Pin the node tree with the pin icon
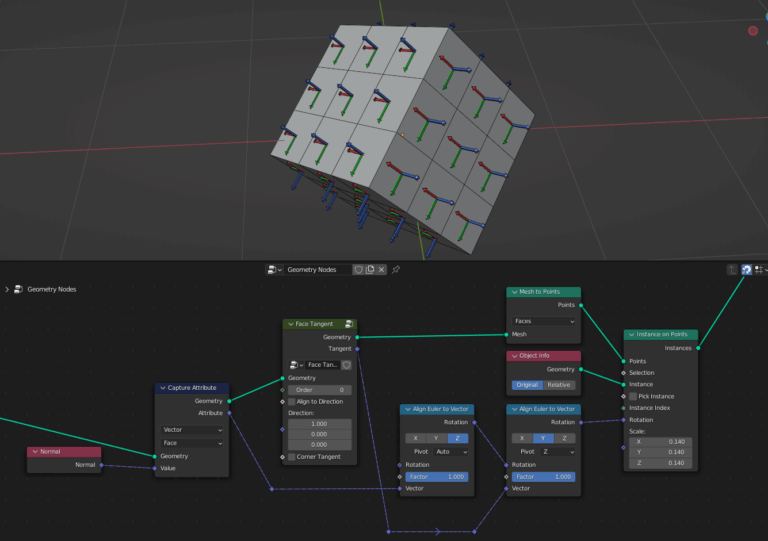 (396, 270)
